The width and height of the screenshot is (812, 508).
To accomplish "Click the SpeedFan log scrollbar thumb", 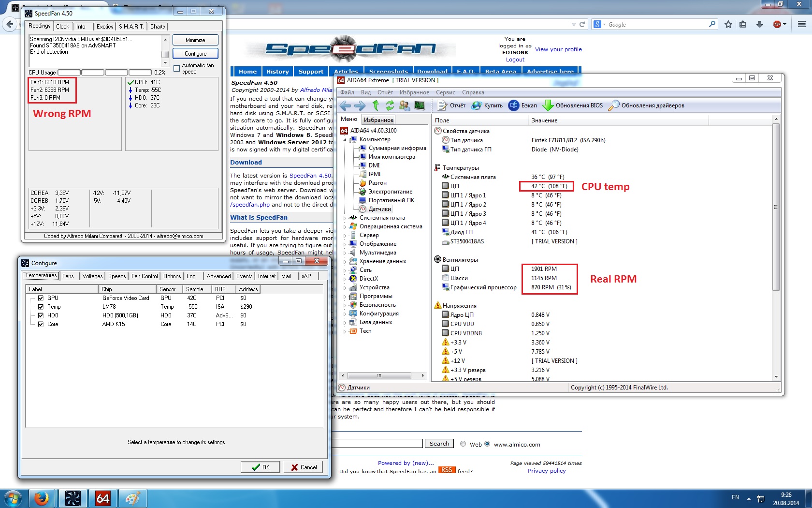I will point(165,54).
